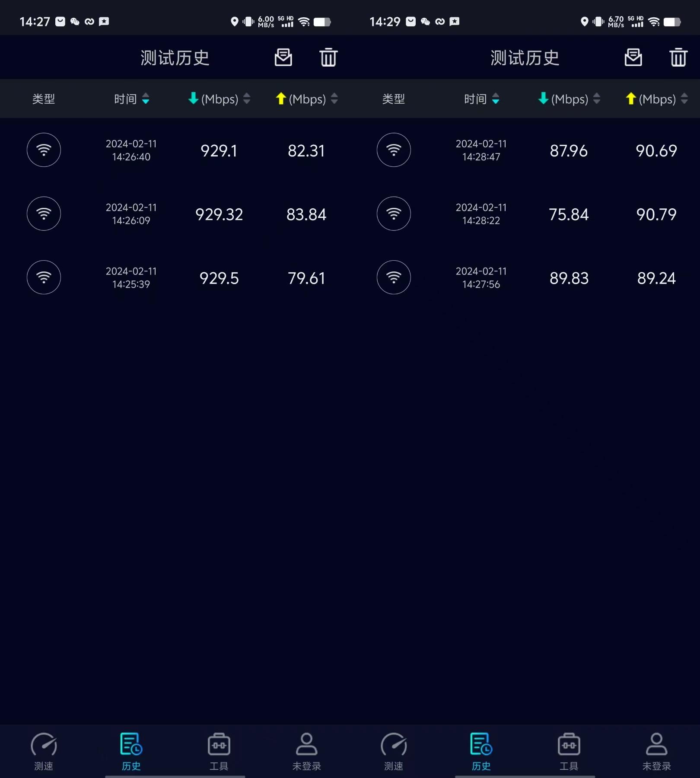Tap the 类型 column header in left screen
This screenshot has height=778, width=700.
point(44,99)
